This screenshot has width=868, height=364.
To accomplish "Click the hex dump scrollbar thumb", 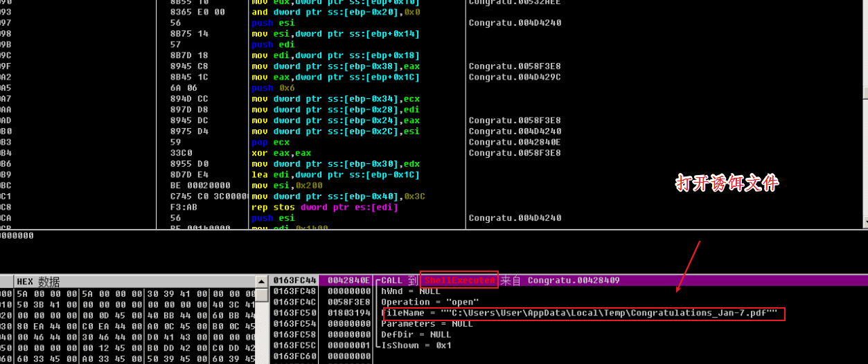I will pyautogui.click(x=261, y=296).
